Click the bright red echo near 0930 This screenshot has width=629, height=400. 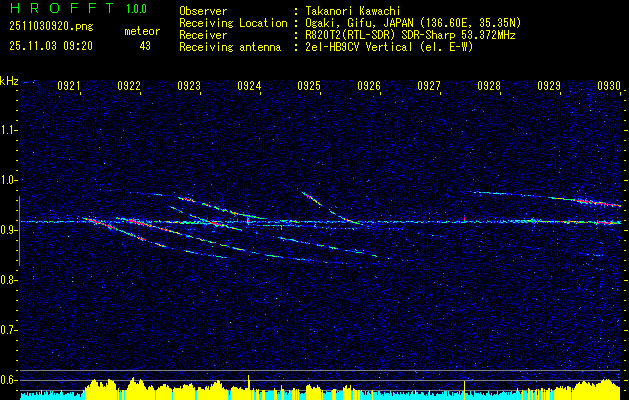(x=598, y=203)
